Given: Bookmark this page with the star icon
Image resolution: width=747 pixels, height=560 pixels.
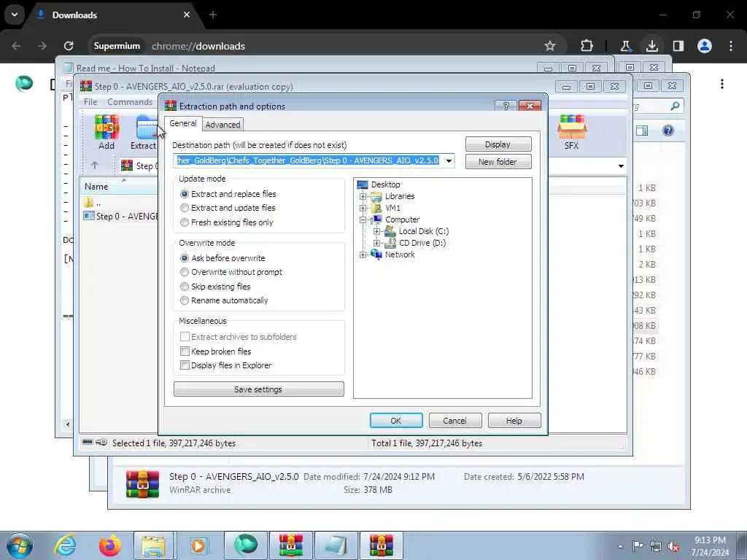Looking at the screenshot, I should pos(550,46).
